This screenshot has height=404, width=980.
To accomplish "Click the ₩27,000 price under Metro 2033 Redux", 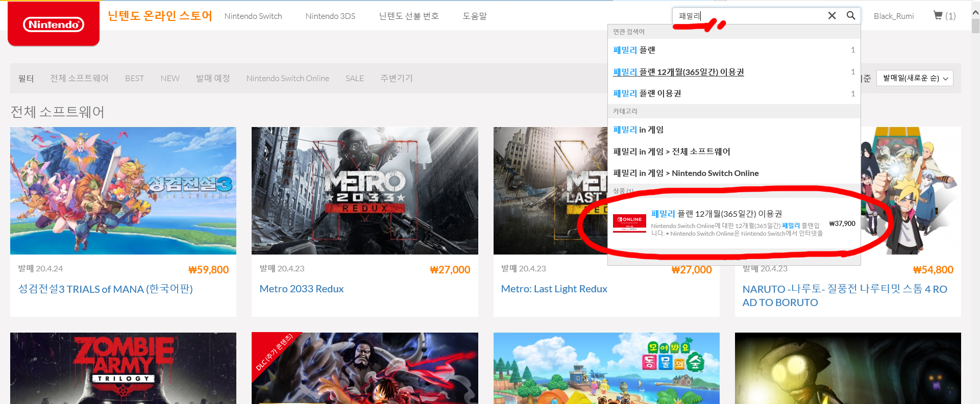I will pyautogui.click(x=450, y=270).
